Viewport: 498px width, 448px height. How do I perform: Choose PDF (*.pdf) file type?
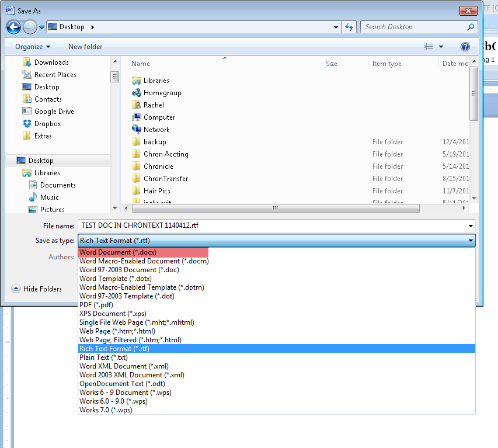tap(277, 305)
